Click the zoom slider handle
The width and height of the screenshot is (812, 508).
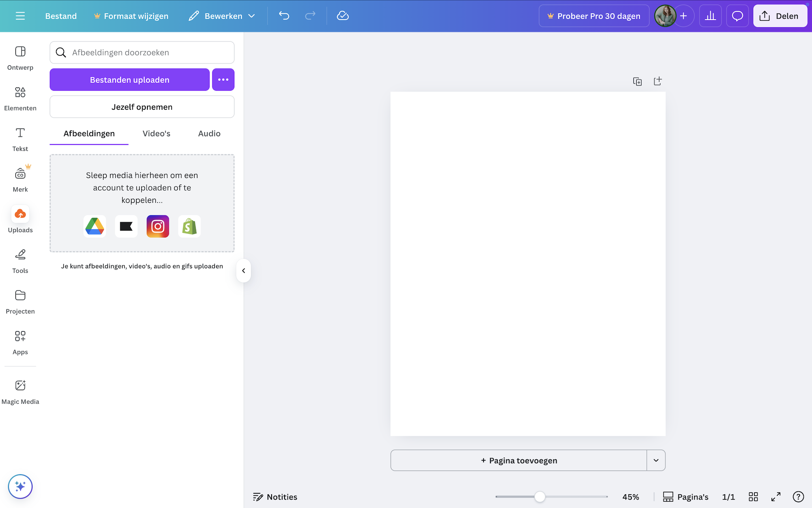click(540, 497)
